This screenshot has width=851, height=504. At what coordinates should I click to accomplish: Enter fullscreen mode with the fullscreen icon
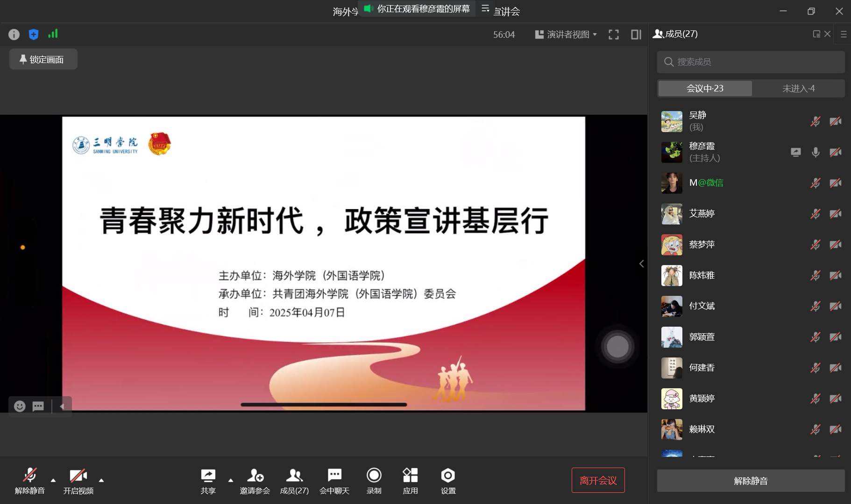coord(614,35)
